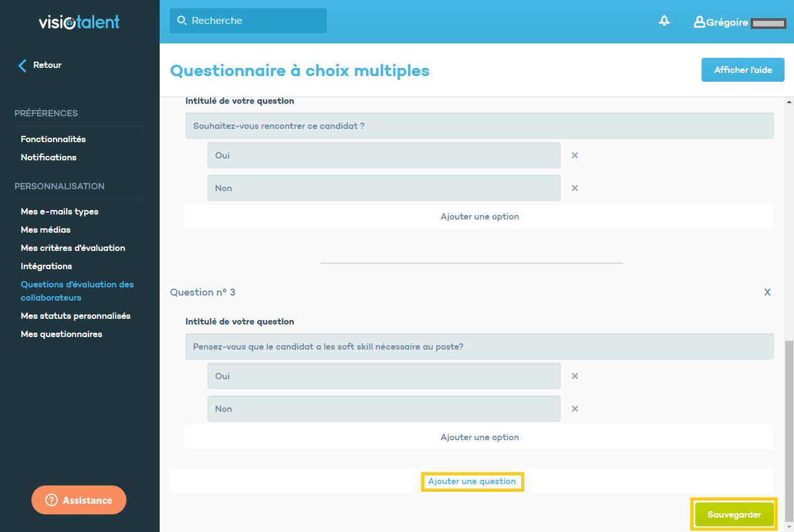This screenshot has width=794, height=532.
Task: Go to Notifications preferences
Action: (x=48, y=157)
